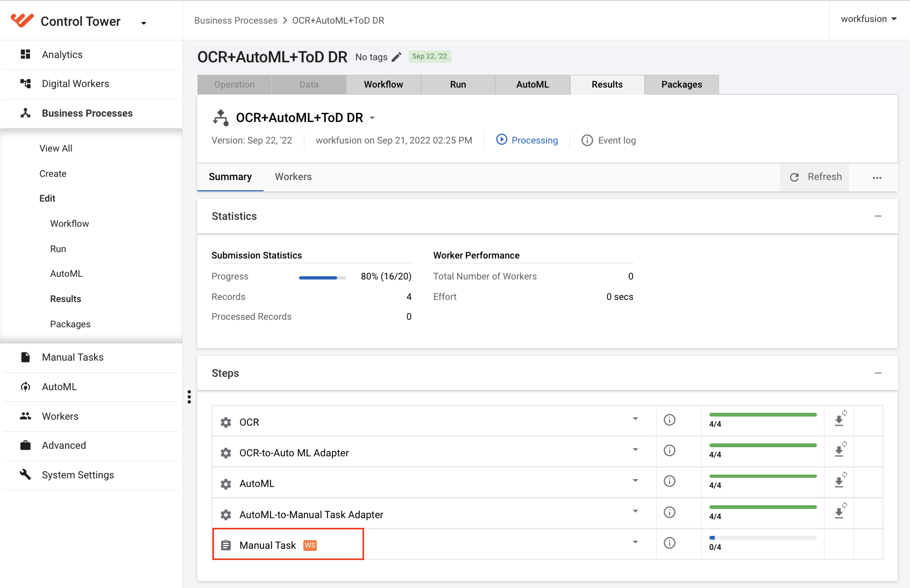Click the 80% submission progress bar

(322, 278)
